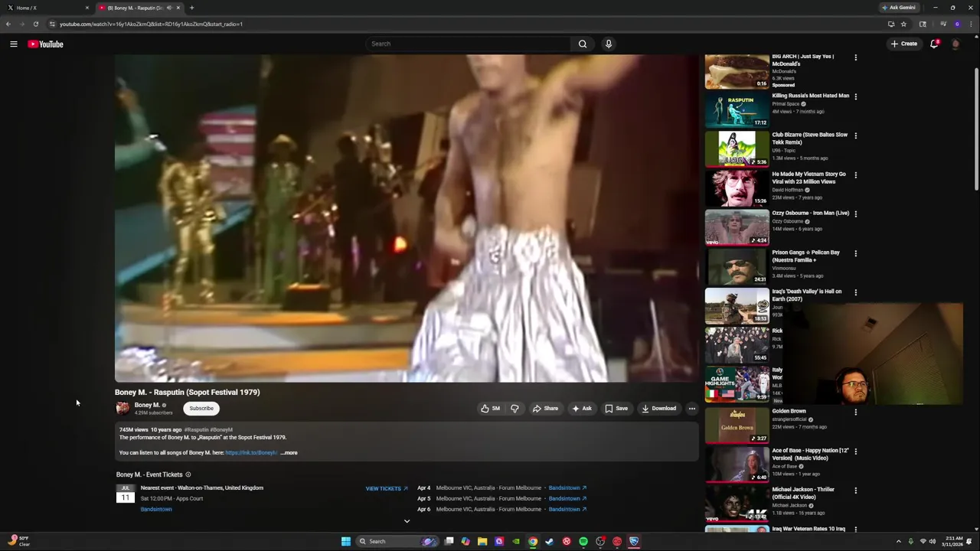Show hidden system tray icons
980x551 pixels.
900,542
